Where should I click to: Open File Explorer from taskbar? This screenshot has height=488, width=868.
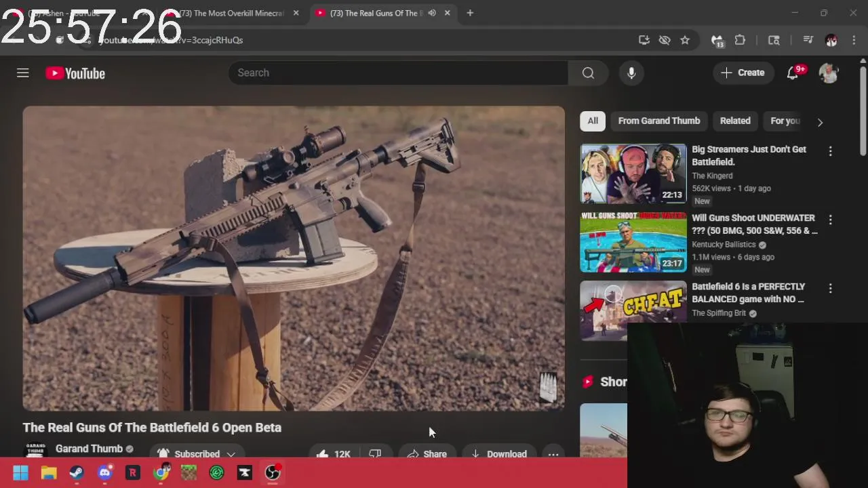click(49, 472)
